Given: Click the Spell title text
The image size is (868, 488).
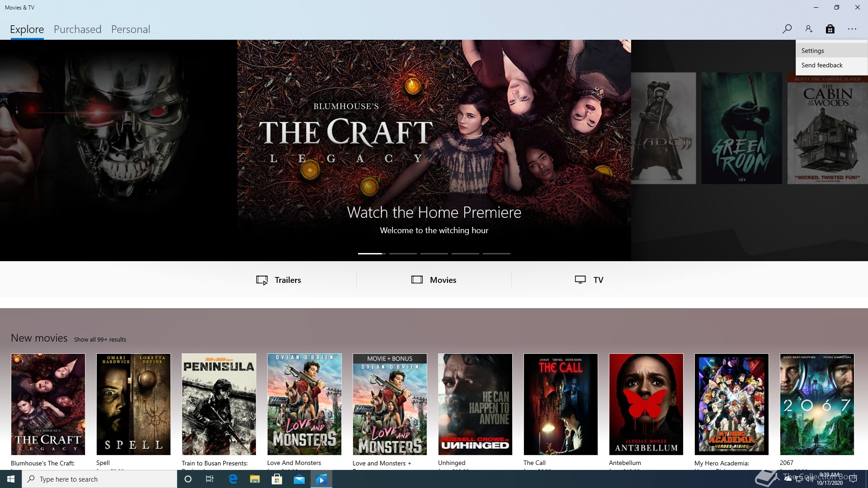Looking at the screenshot, I should point(103,463).
